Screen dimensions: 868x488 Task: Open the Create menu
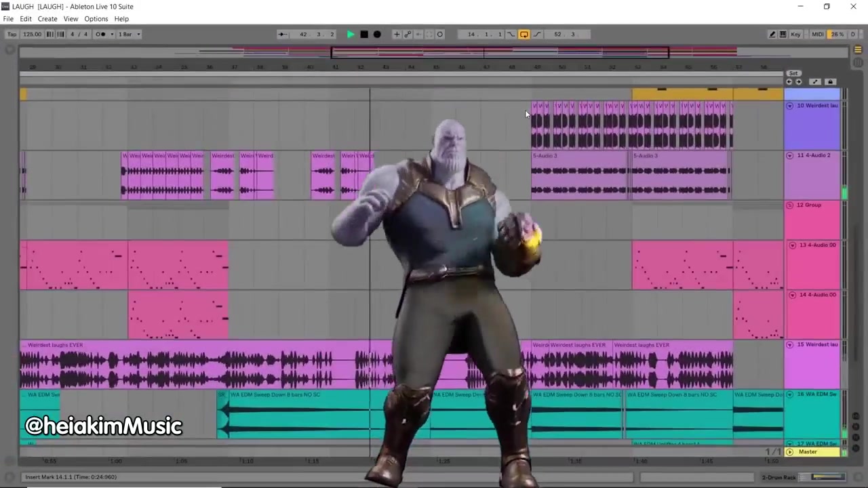pyautogui.click(x=47, y=19)
